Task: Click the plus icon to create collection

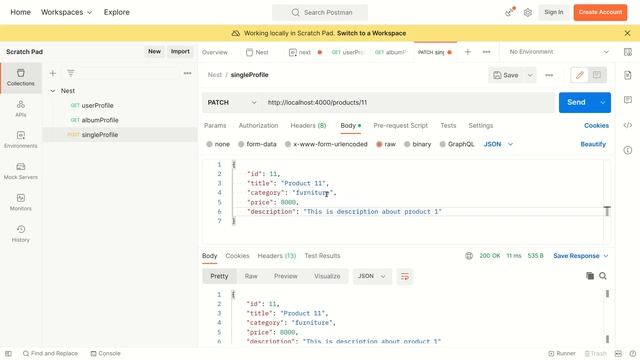Action: tap(53, 73)
